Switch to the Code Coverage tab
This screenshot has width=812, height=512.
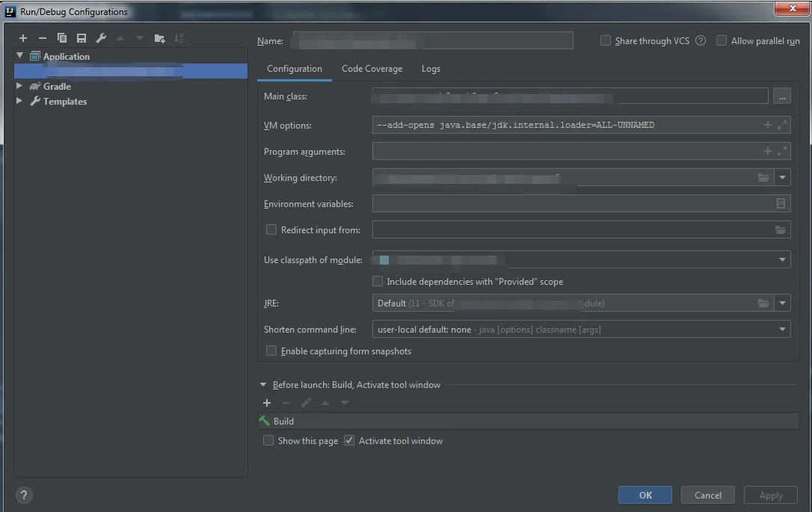(372, 69)
